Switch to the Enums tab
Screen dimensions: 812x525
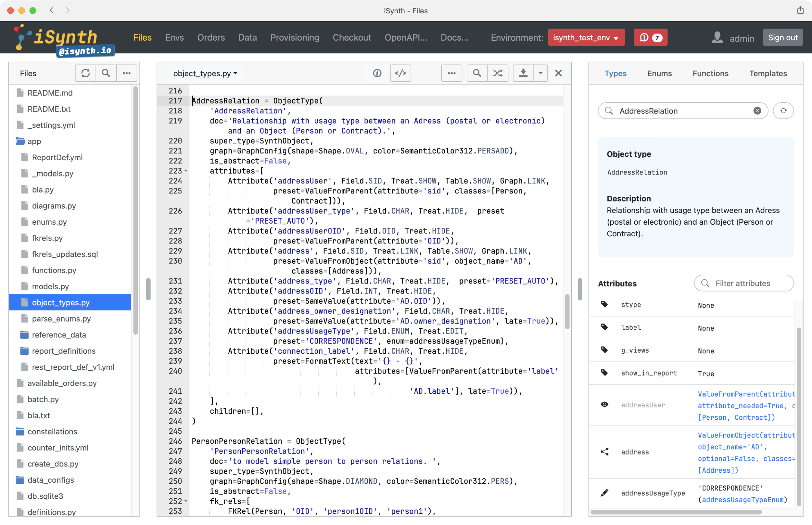tap(659, 73)
